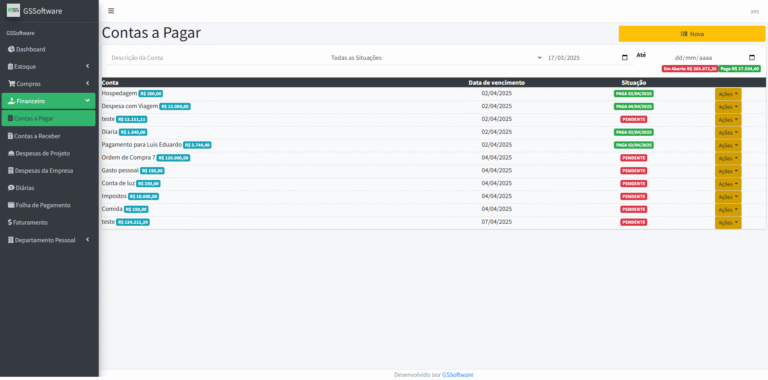Click Gasto pessoal account name
The height and width of the screenshot is (380, 768).
pos(120,170)
